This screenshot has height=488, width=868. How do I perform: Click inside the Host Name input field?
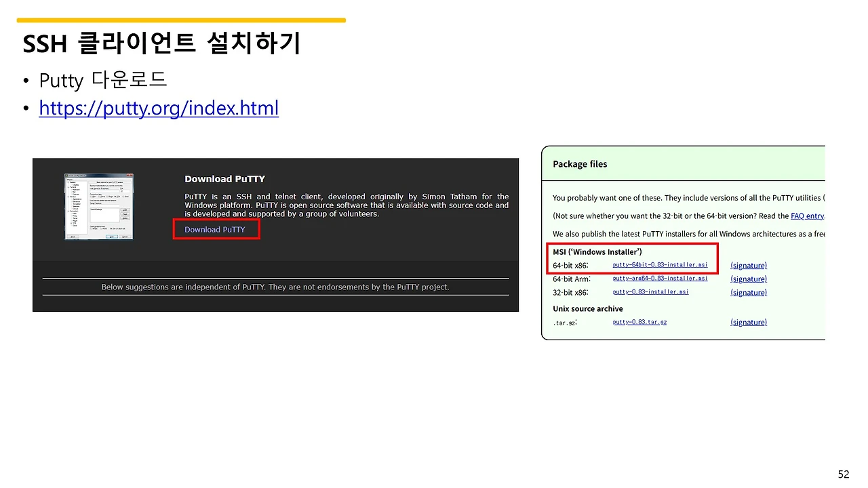(104, 191)
